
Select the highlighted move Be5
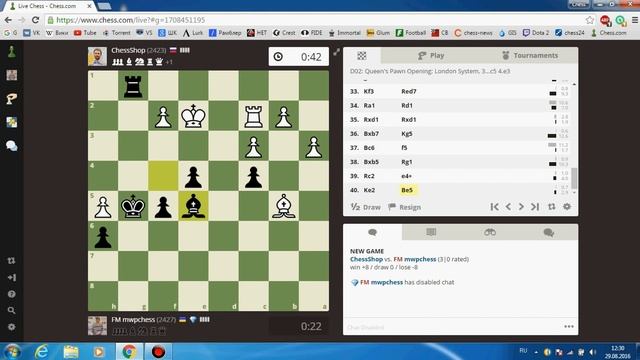pyautogui.click(x=407, y=190)
